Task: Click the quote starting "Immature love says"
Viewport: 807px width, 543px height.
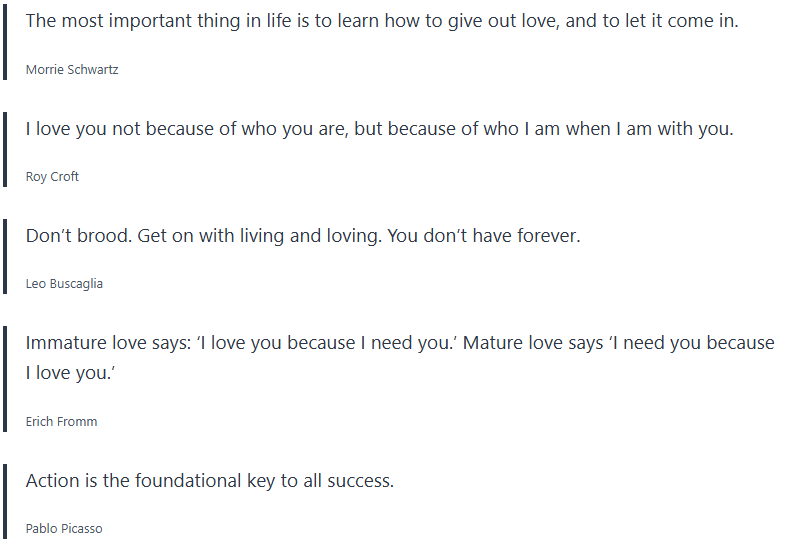Action: [400, 343]
